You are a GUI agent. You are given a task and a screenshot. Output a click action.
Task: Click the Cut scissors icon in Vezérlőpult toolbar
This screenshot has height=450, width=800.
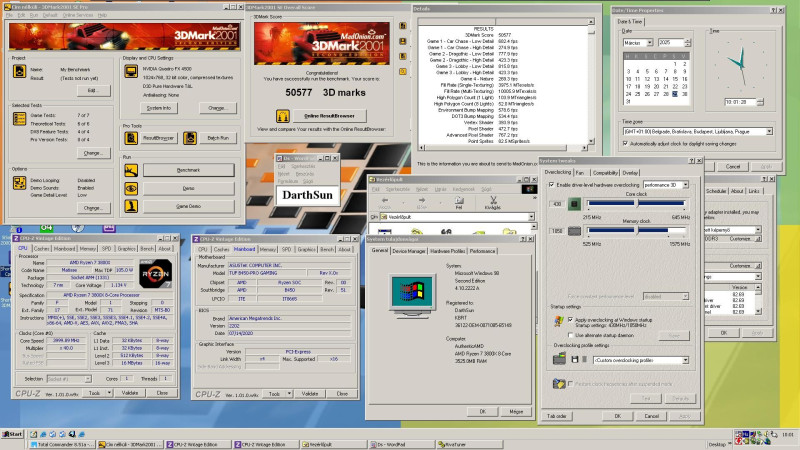[493, 203]
